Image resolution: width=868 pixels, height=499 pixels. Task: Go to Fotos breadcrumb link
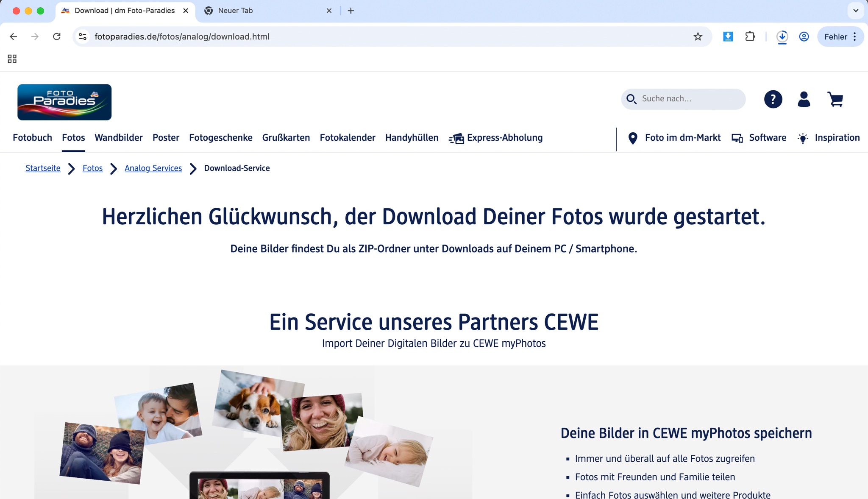(x=92, y=168)
